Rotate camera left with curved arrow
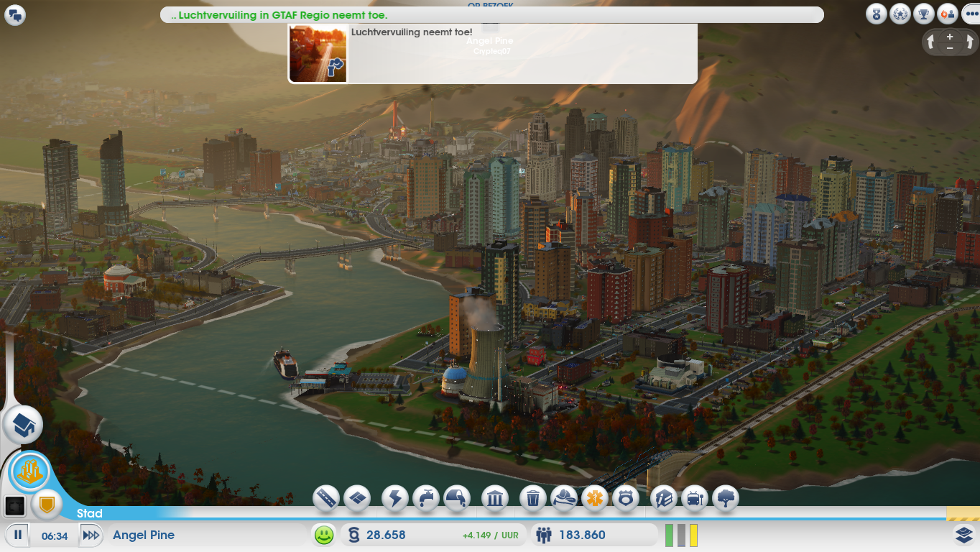 931,42
